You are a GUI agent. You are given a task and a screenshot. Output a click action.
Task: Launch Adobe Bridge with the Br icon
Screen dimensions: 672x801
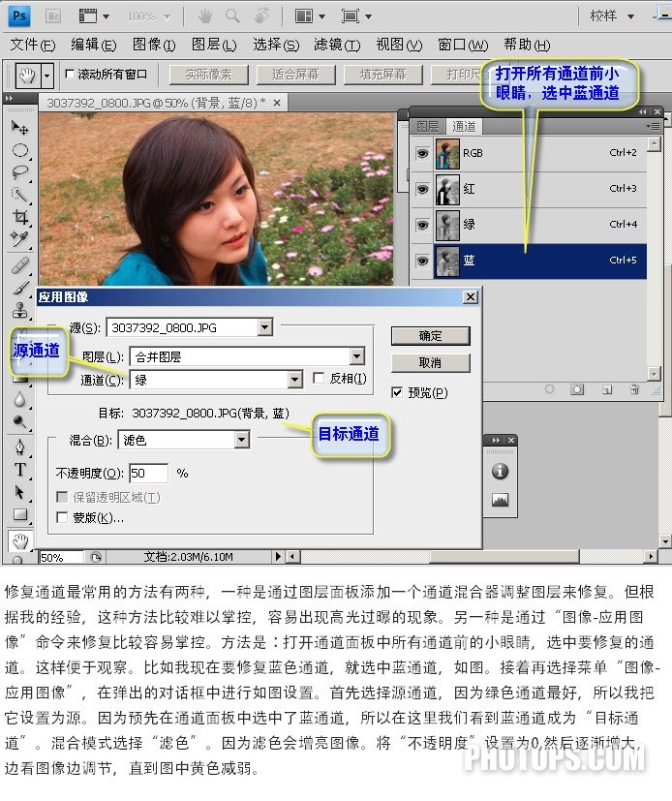coord(52,16)
